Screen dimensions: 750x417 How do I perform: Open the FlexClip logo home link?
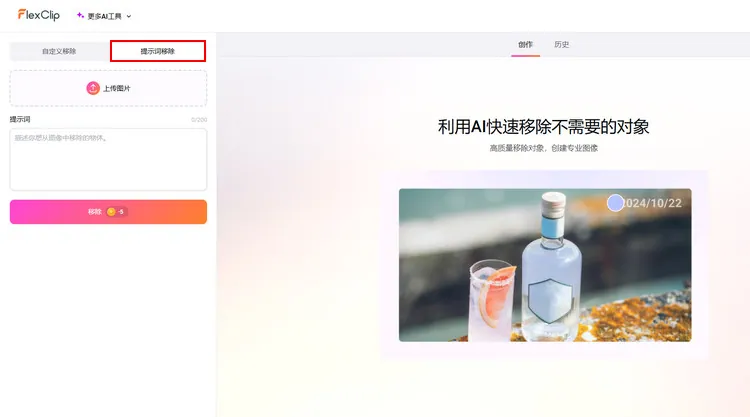(39, 15)
